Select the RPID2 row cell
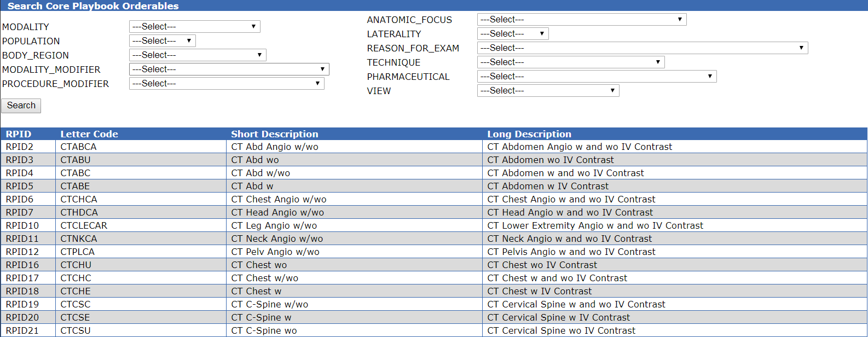The height and width of the screenshot is (337, 868). (28, 147)
